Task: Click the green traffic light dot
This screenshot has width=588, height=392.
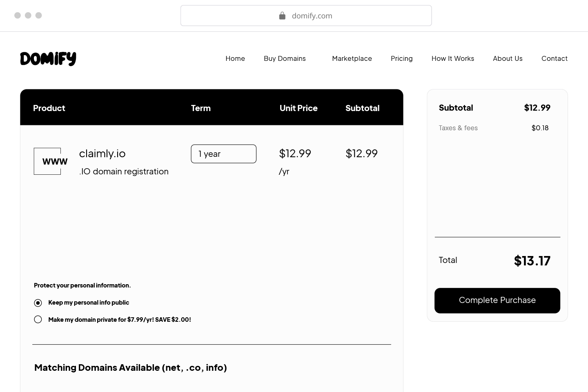Action: click(39, 15)
